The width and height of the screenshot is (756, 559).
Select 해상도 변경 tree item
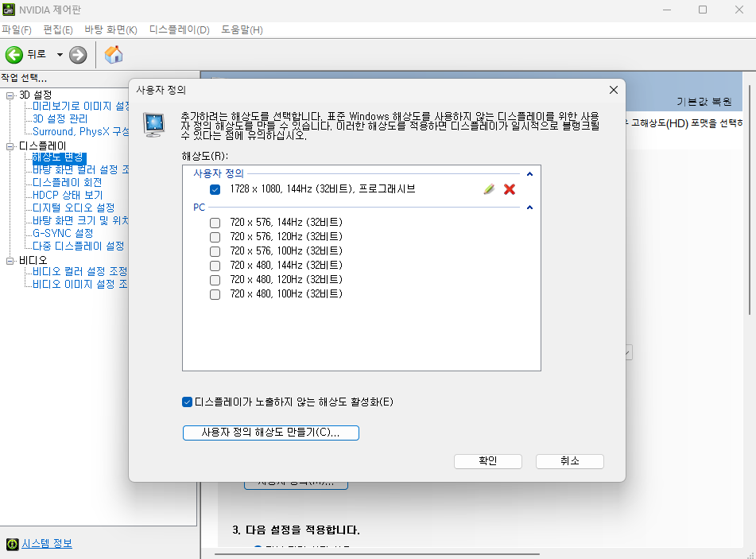[59, 157]
